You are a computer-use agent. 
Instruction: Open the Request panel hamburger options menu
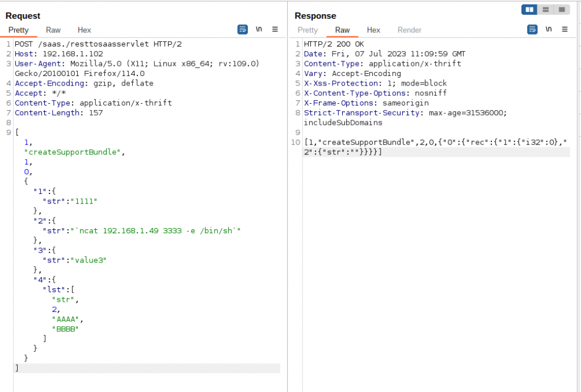(x=275, y=29)
